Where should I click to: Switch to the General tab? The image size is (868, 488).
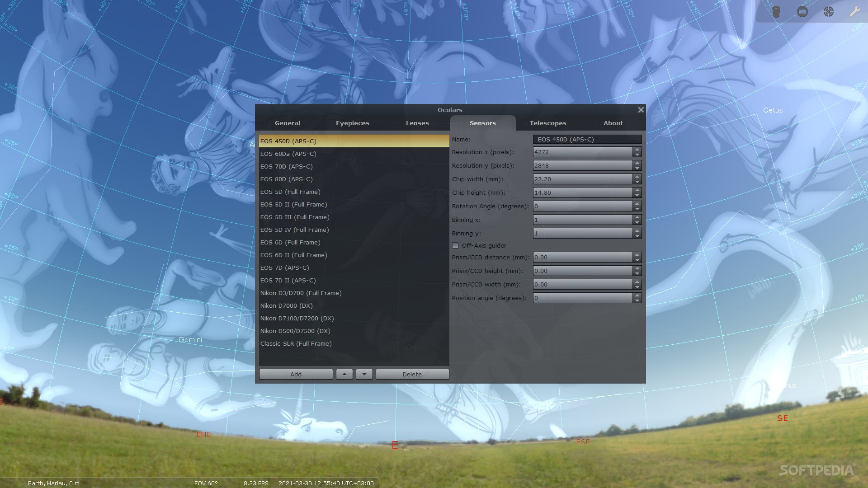point(288,123)
